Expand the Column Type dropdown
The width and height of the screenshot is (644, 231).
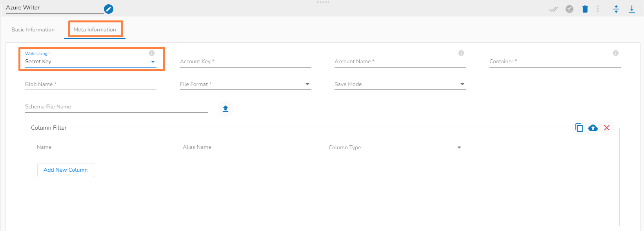[x=395, y=148]
